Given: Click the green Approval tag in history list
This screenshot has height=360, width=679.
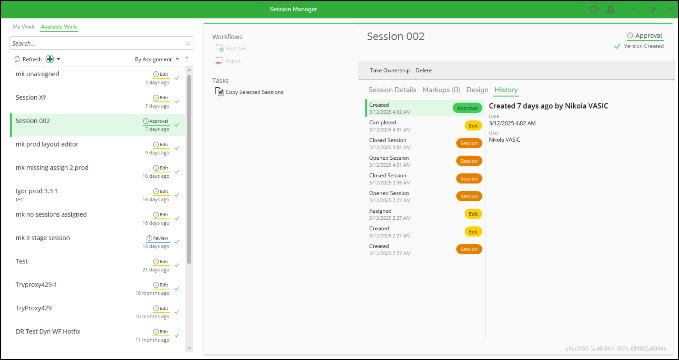Looking at the screenshot, I should [467, 108].
